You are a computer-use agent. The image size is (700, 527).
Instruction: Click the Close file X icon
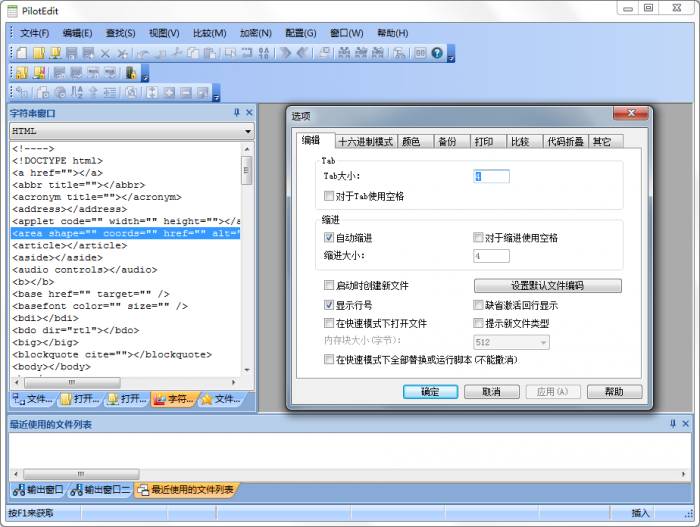click(105, 54)
